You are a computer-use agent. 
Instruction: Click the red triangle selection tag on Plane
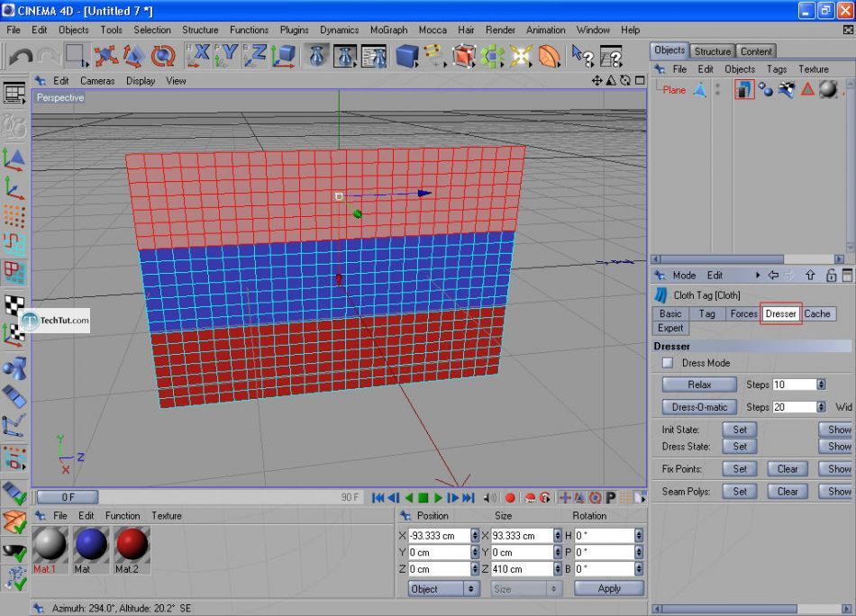tap(807, 89)
